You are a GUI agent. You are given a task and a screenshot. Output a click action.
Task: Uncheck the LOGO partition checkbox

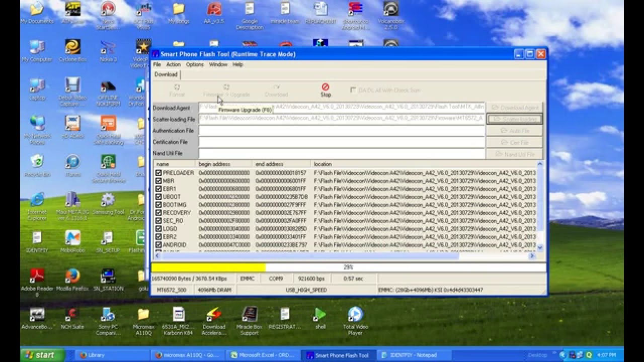(158, 229)
